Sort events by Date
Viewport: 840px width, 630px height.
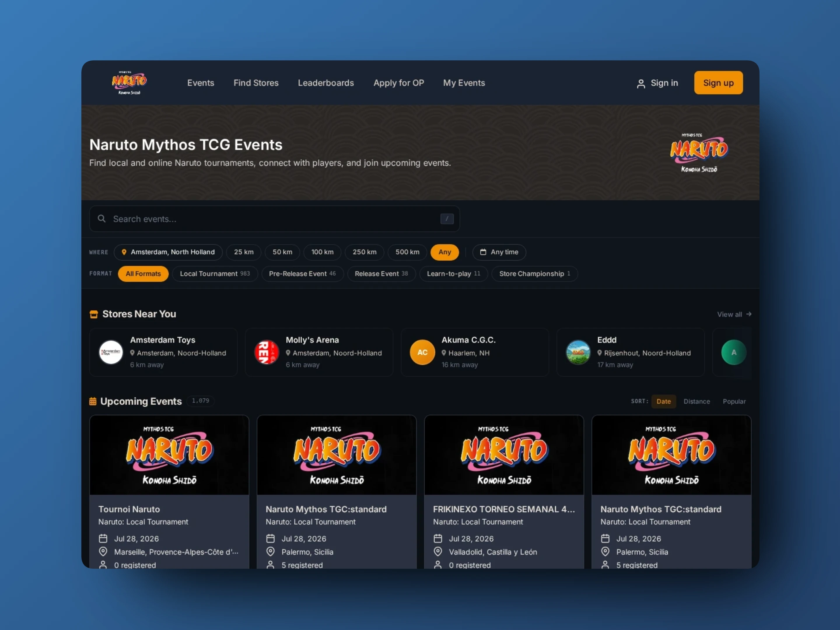click(664, 401)
